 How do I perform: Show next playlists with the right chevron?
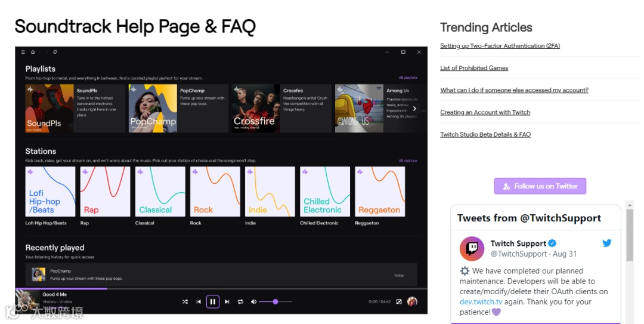coord(414,109)
